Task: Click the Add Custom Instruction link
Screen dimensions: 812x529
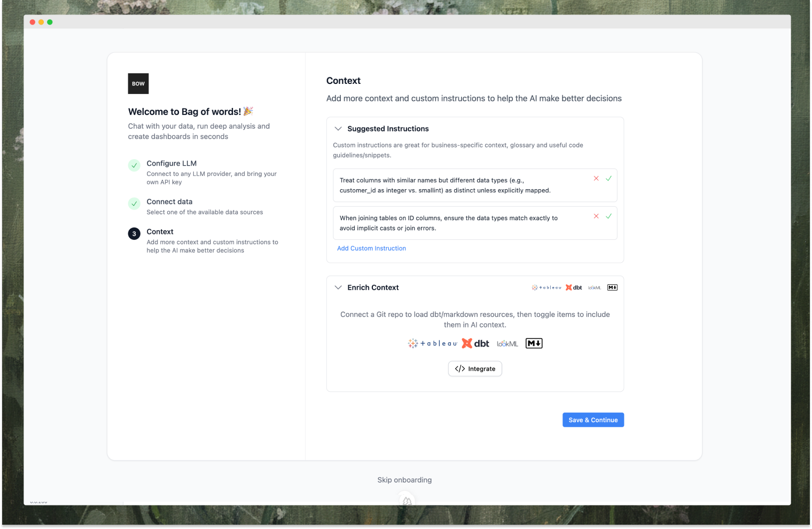Action: pos(371,248)
